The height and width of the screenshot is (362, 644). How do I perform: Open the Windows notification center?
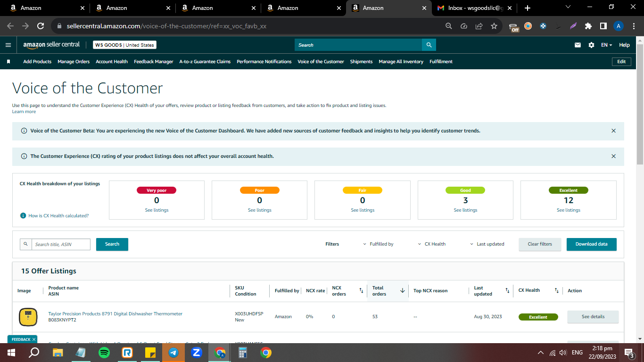629,353
